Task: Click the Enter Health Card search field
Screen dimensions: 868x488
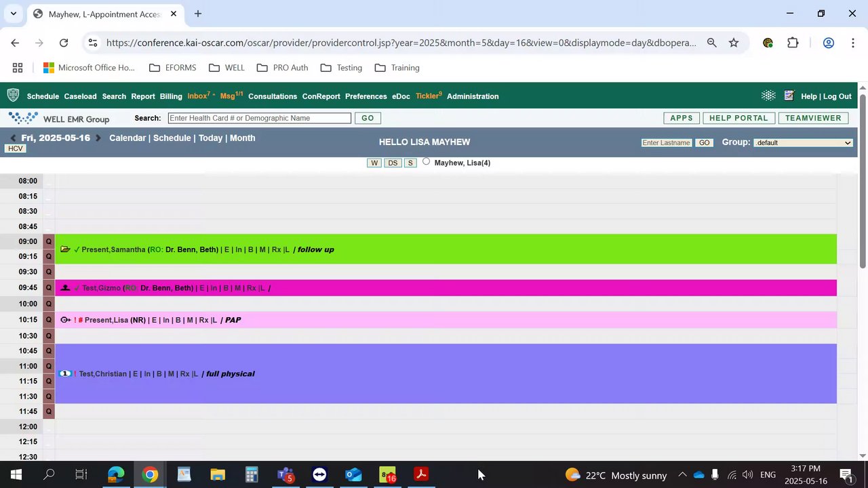Action: 260,118
